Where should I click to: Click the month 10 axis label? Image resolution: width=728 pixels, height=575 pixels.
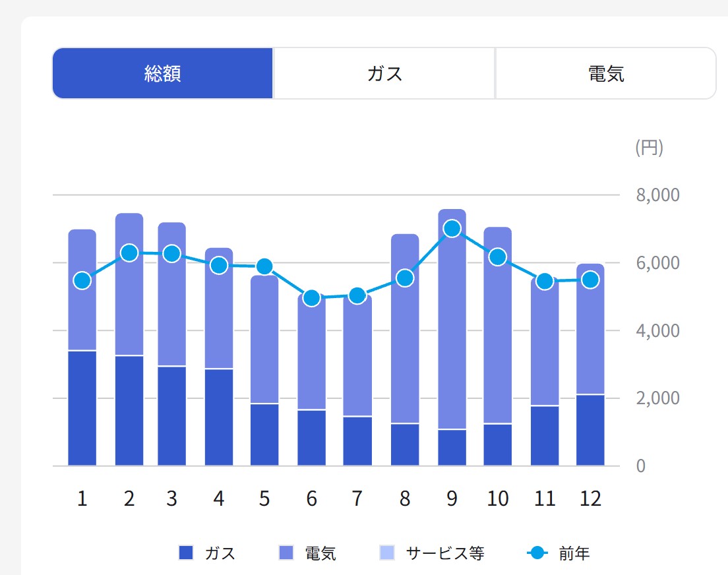(x=498, y=499)
